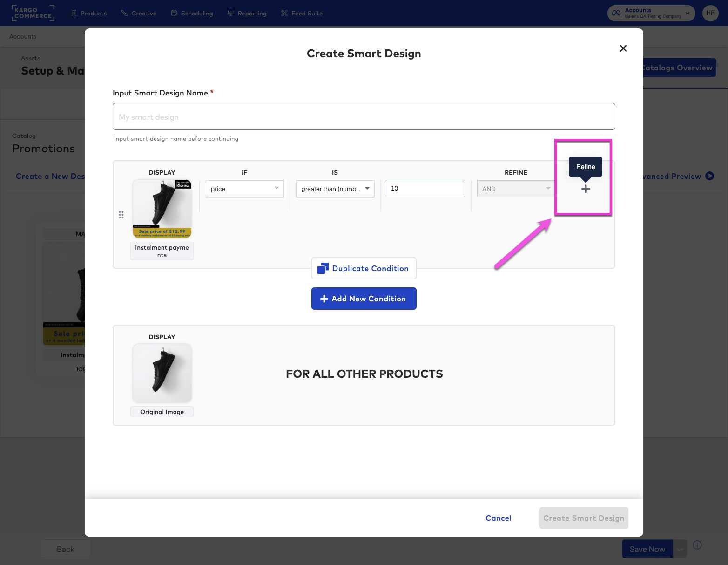Image resolution: width=728 pixels, height=565 pixels.
Task: Click the Reporting icon in the navbar
Action: click(x=230, y=13)
